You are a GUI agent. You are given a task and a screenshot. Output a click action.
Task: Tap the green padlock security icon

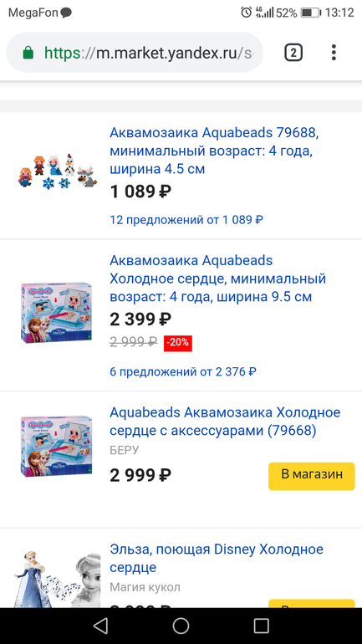tap(28, 53)
